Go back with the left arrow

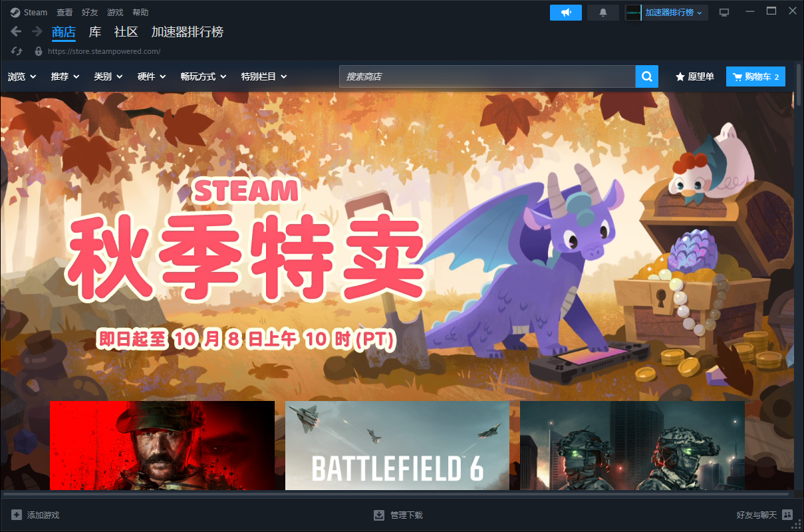click(17, 31)
